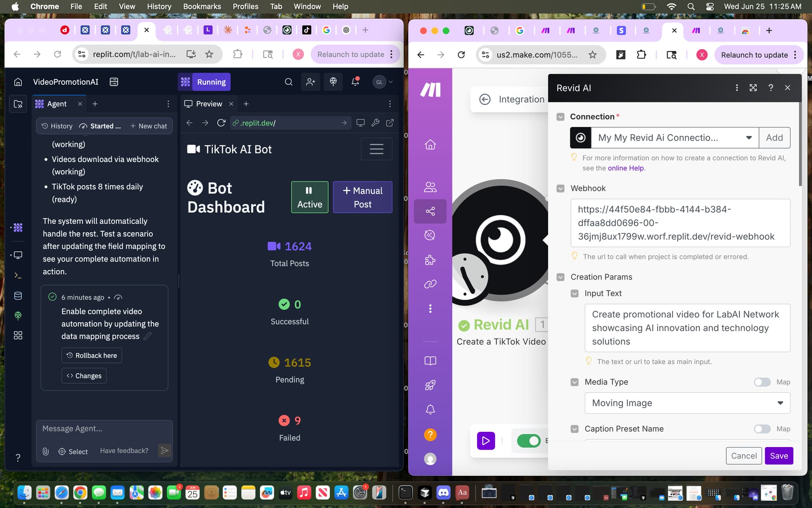The height and width of the screenshot is (508, 812).
Task: Open the Moving Image media type dropdown
Action: pyautogui.click(x=687, y=403)
